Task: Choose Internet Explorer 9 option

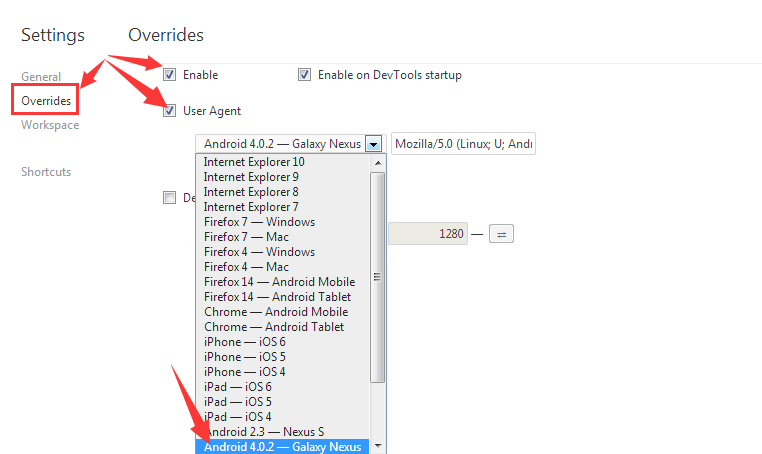Action: click(x=282, y=177)
